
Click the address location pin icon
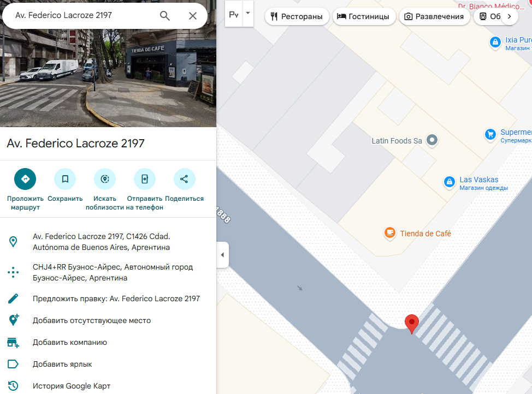coord(13,242)
